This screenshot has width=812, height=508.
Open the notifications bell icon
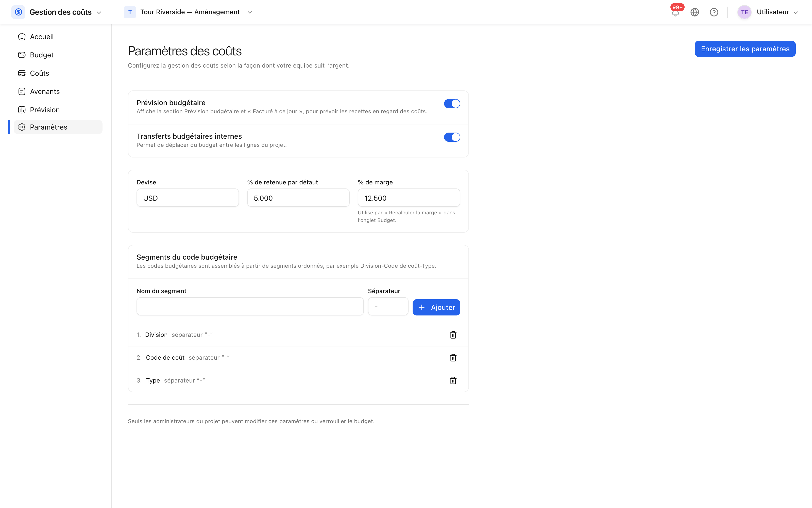[675, 12]
